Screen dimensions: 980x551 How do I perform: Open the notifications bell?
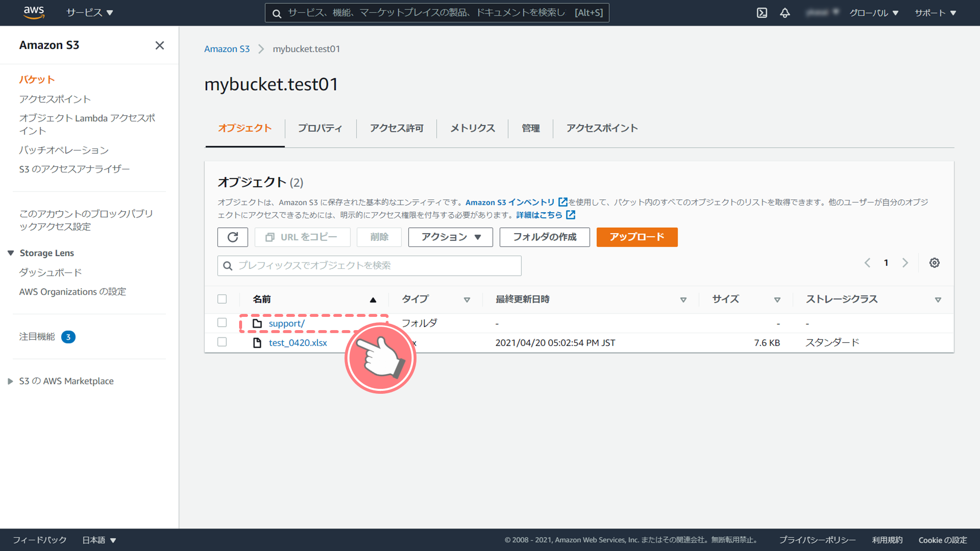[785, 13]
